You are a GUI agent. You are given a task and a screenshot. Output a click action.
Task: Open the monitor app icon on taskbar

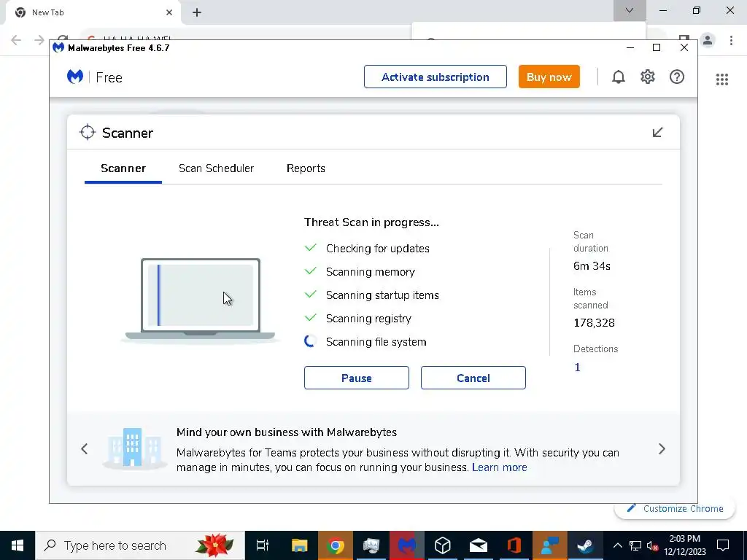pos(371,545)
